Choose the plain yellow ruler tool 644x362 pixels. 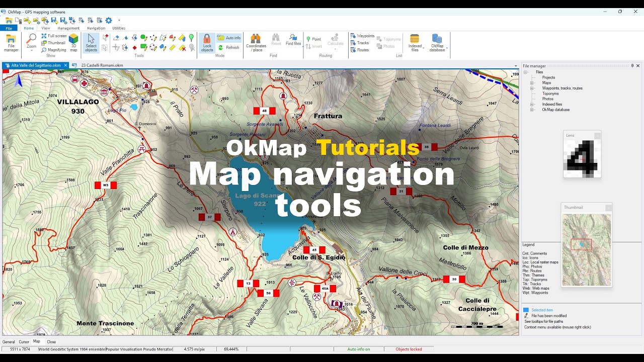pyautogui.click(x=172, y=48)
